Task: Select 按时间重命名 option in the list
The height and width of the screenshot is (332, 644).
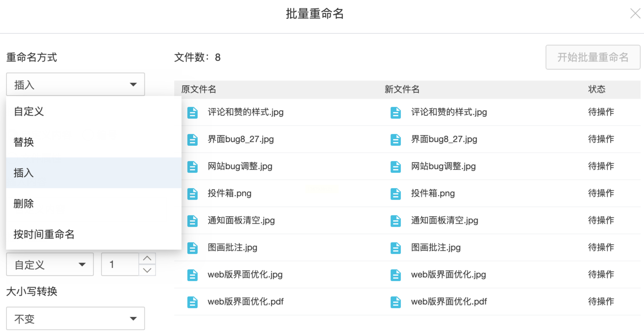Action: coord(44,234)
